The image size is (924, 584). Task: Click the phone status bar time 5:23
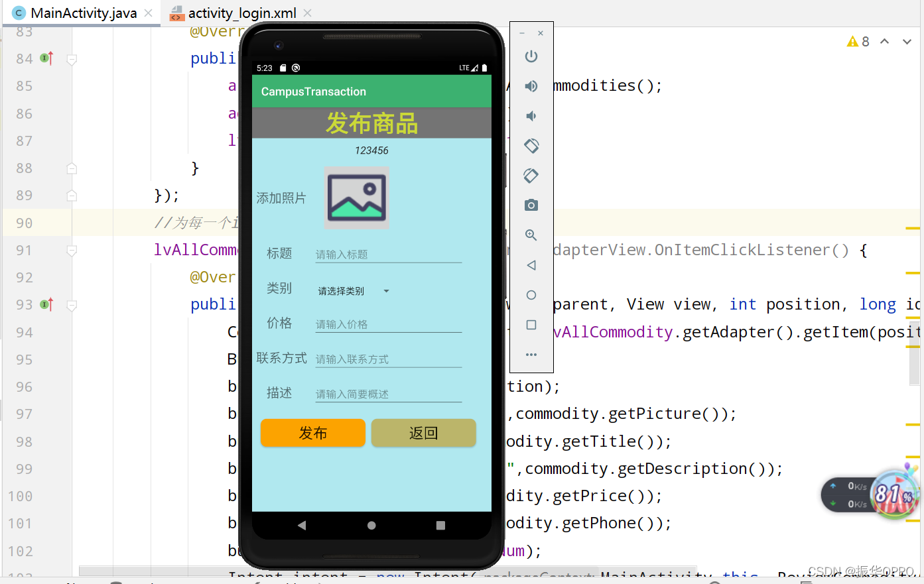[264, 68]
